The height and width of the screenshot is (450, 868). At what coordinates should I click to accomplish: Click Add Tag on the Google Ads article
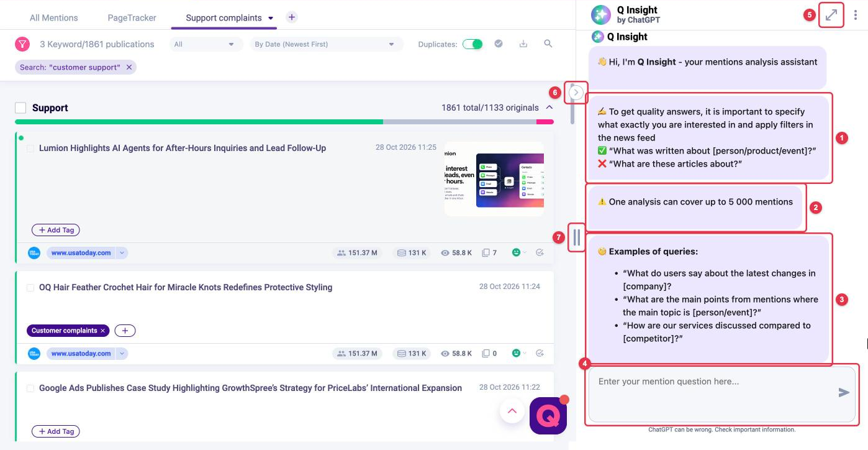tap(56, 431)
